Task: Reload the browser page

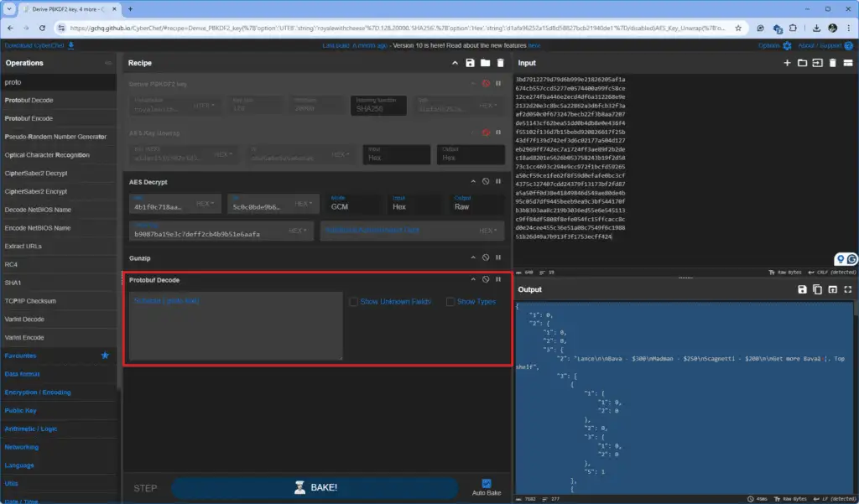Action: [x=41, y=28]
